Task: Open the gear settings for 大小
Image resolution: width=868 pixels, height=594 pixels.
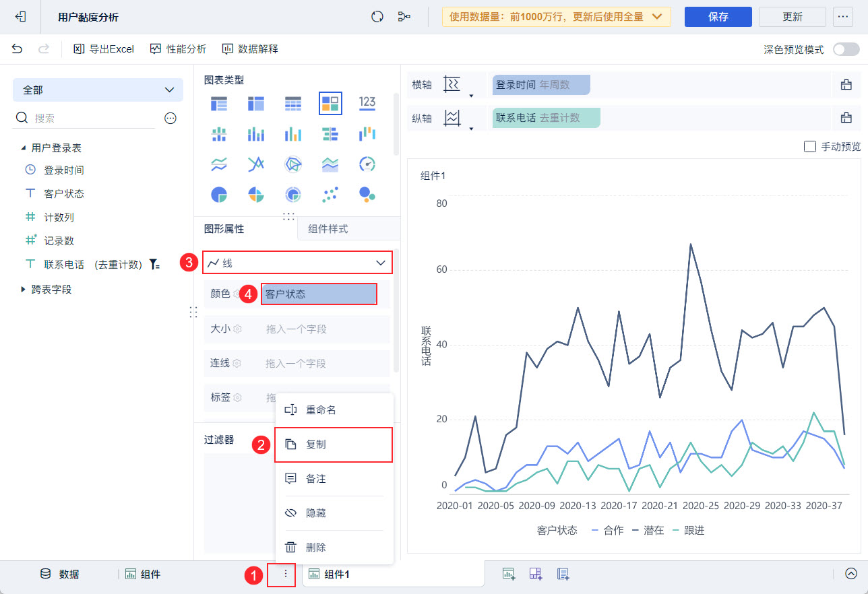Action: [x=237, y=329]
